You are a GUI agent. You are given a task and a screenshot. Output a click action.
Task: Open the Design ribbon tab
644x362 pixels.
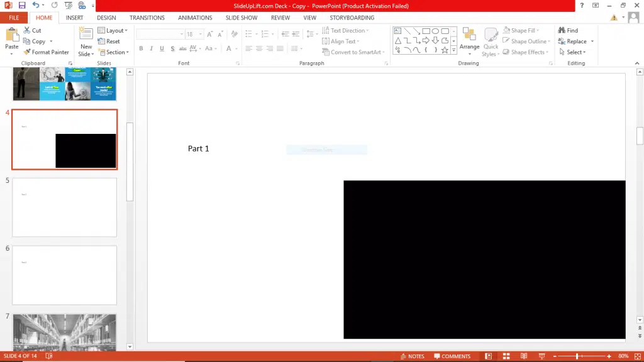[x=106, y=18]
